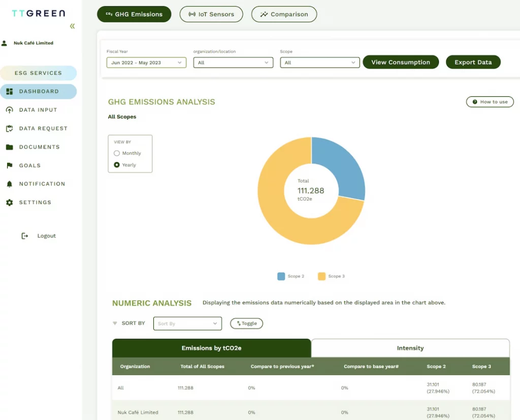
Task: Collapse the sidebar with double-chevron icon
Action: click(72, 26)
